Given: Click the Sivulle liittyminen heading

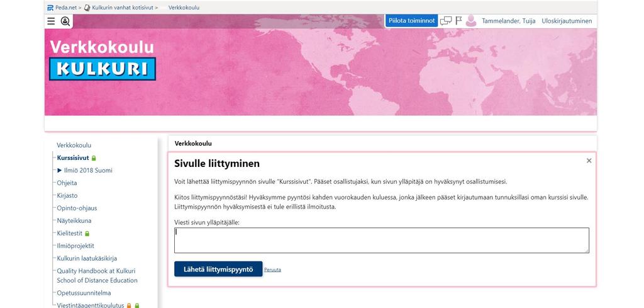Looking at the screenshot, I should click(x=217, y=163).
